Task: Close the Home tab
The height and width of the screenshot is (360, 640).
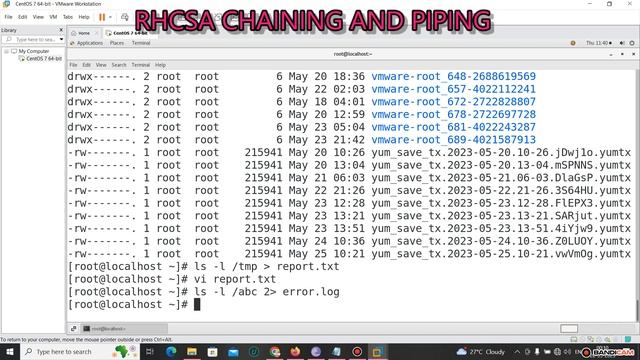Action: (97, 33)
